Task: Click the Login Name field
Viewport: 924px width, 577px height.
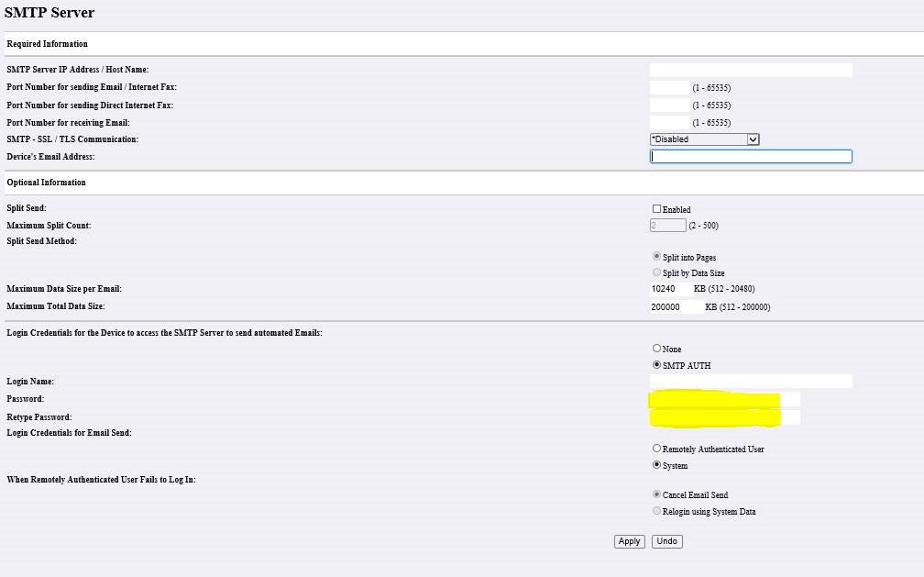Action: pos(750,382)
